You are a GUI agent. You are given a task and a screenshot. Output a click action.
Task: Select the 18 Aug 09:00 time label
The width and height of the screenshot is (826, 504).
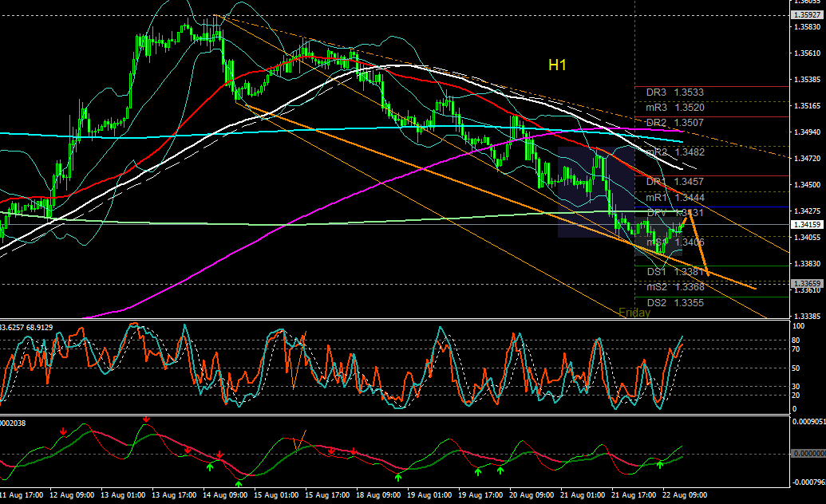(377, 495)
